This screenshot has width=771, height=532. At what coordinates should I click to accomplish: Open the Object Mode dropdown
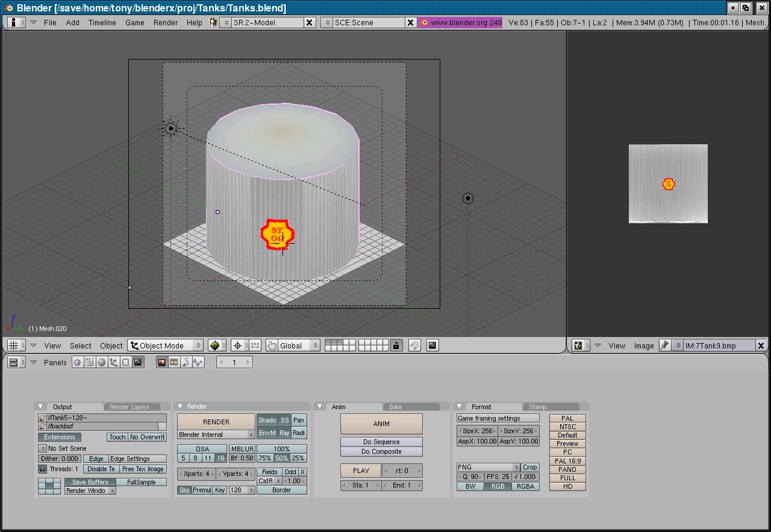click(165, 345)
